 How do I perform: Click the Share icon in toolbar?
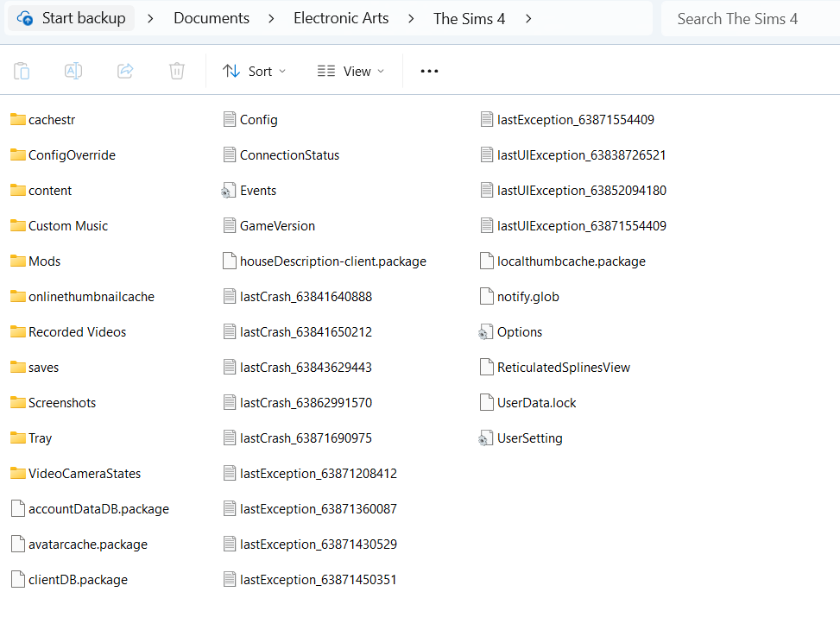125,71
